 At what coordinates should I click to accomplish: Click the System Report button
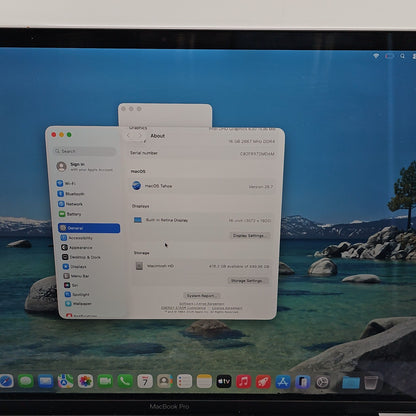(201, 296)
